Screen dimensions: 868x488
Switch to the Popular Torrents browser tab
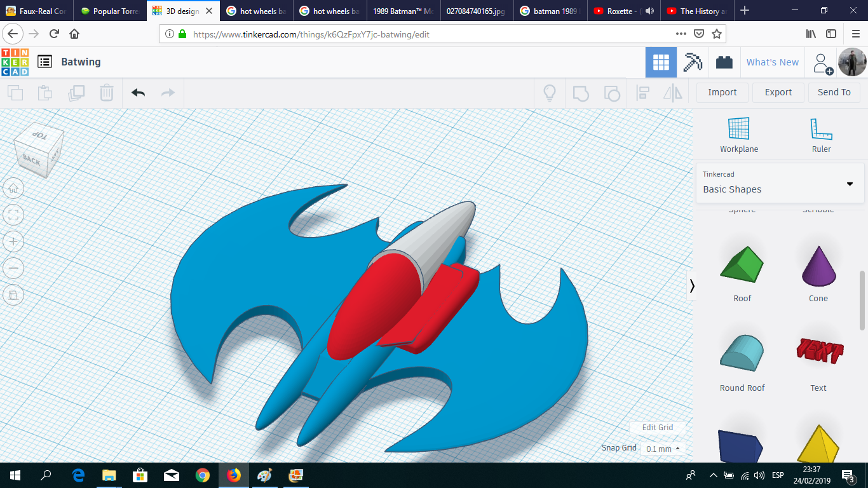point(110,11)
